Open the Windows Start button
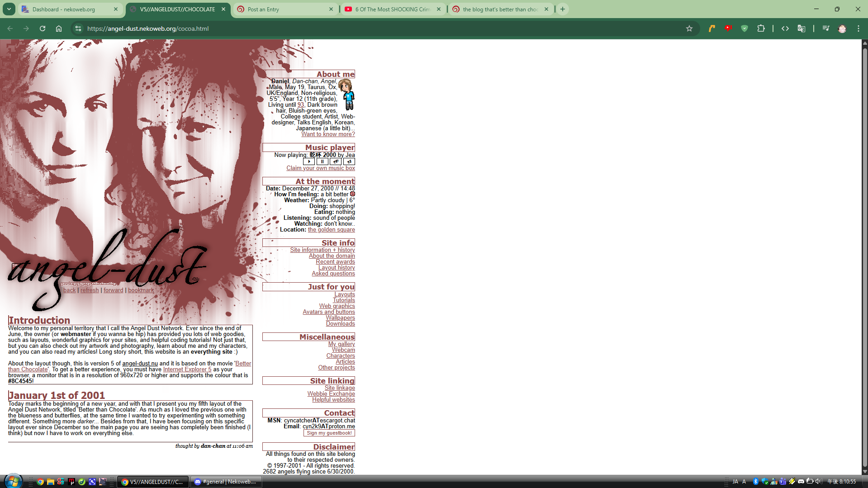The width and height of the screenshot is (868, 488). point(13,481)
